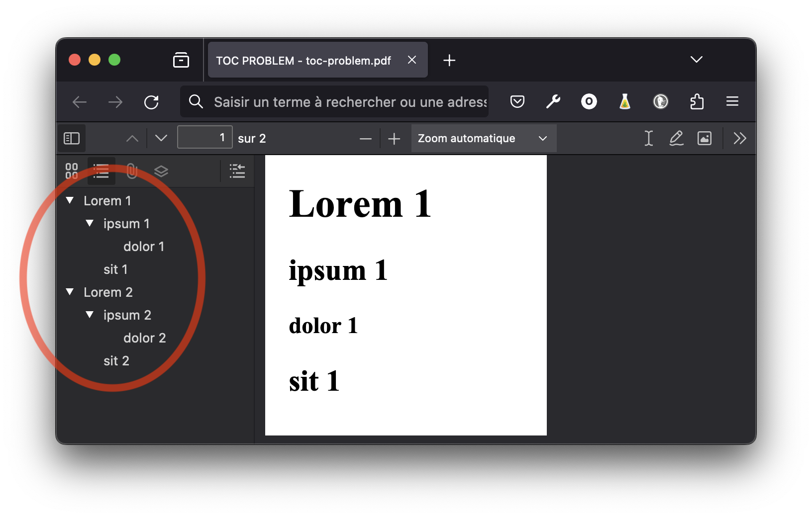Viewport: 812px width, 518px height.
Task: Go to sit 1 outline entry
Action: pyautogui.click(x=115, y=269)
